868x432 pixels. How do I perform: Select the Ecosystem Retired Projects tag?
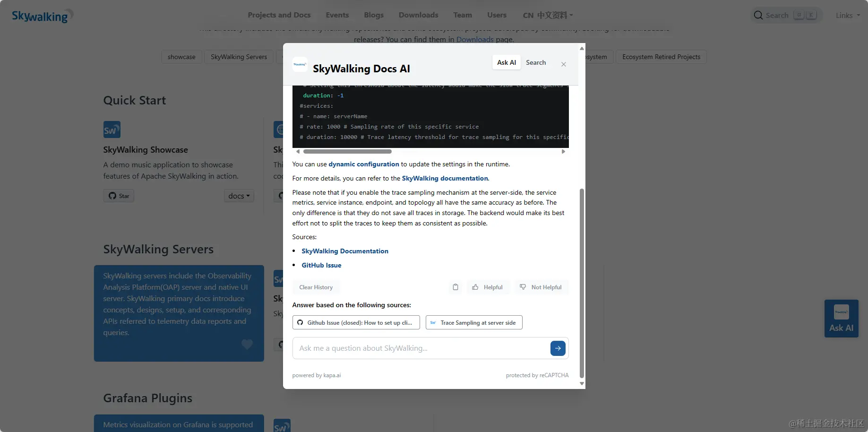pyautogui.click(x=661, y=57)
